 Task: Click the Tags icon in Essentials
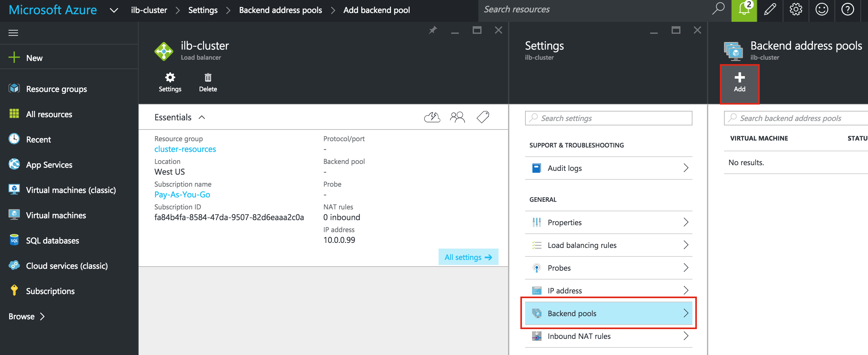coord(483,117)
